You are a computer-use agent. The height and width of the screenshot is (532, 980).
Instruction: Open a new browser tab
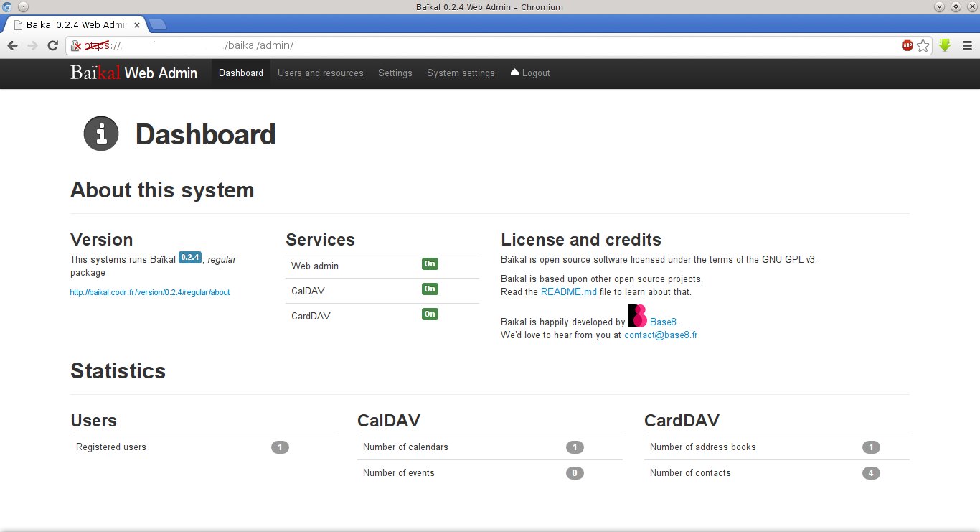click(x=158, y=24)
